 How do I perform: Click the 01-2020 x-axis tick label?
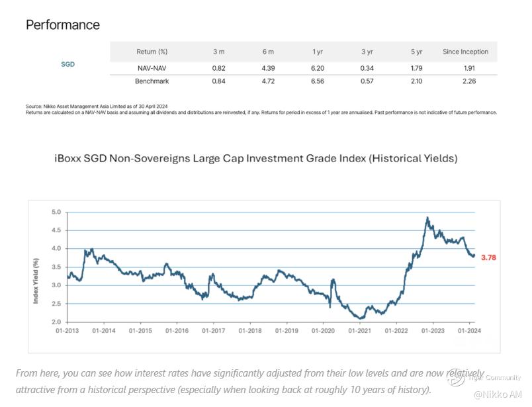point(323,330)
